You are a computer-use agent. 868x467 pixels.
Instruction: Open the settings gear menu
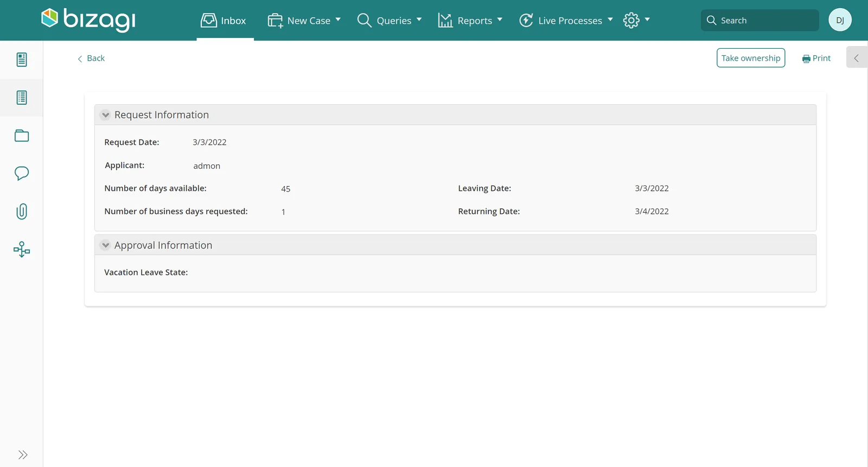pyautogui.click(x=636, y=21)
